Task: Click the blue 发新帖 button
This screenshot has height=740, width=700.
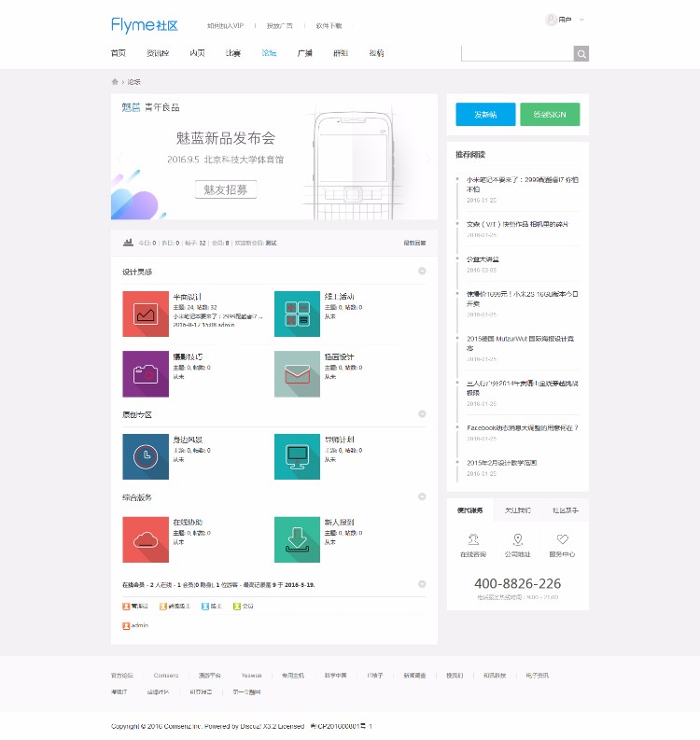Action: [x=485, y=115]
